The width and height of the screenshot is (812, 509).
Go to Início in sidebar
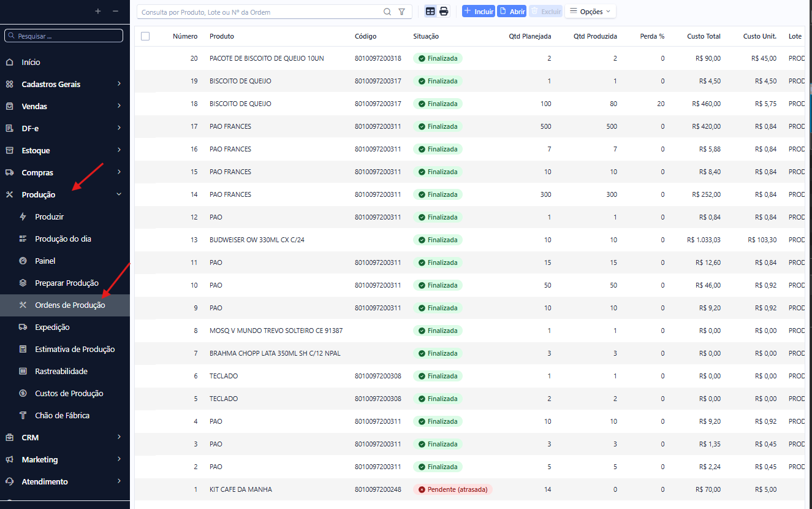[x=65, y=62]
